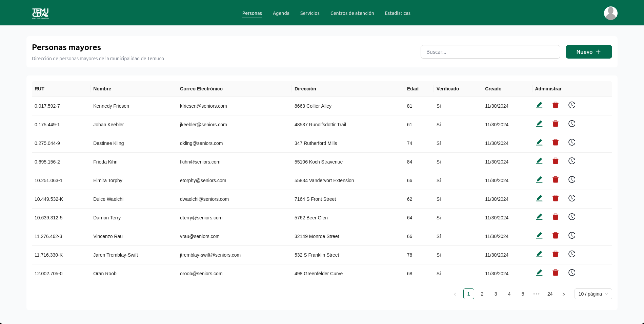Go to next page arrow
This screenshot has width=644, height=324.
[563, 294]
